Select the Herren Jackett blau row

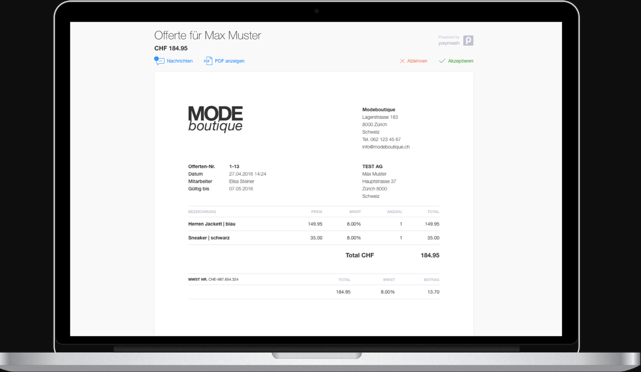[x=314, y=224]
